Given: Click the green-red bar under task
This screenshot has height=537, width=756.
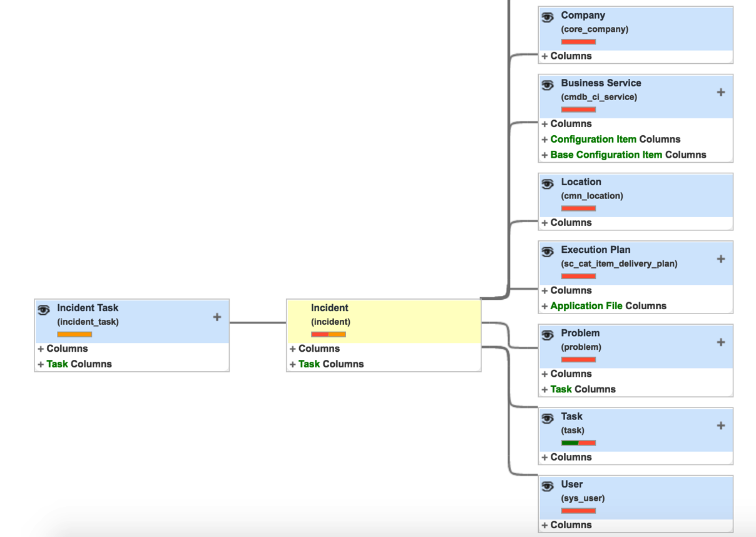Looking at the screenshot, I should click(578, 443).
